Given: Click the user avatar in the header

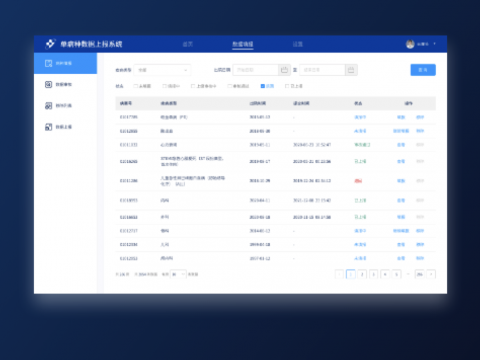Looking at the screenshot, I should click(x=410, y=44).
